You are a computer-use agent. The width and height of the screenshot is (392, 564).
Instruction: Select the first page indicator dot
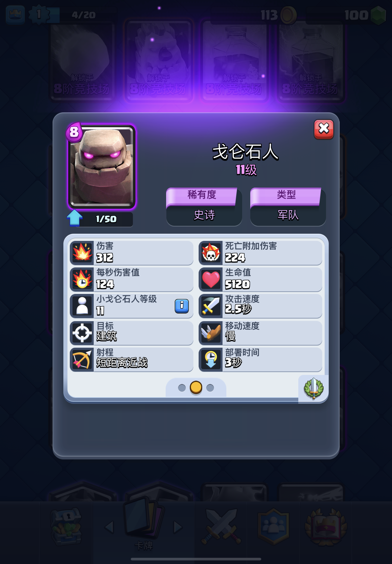(182, 388)
